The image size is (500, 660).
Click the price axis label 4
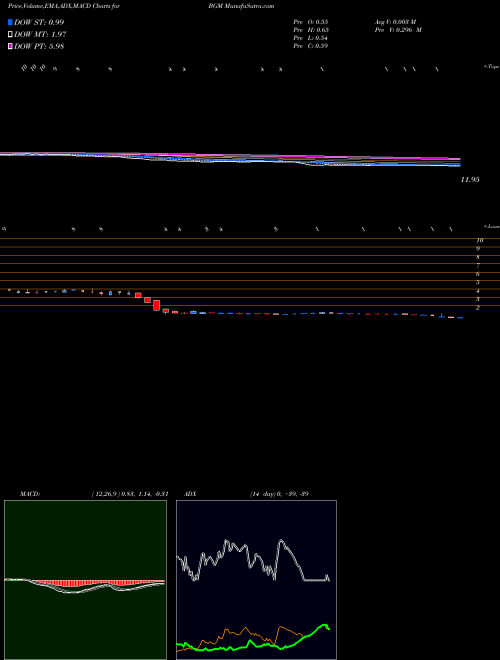pos(478,291)
